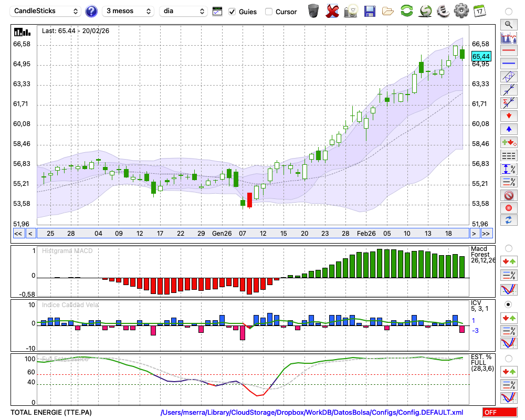Screen dimensions: 525x420
Task: Click the date axis scrollbar
Action: pyautogui.click(x=253, y=234)
